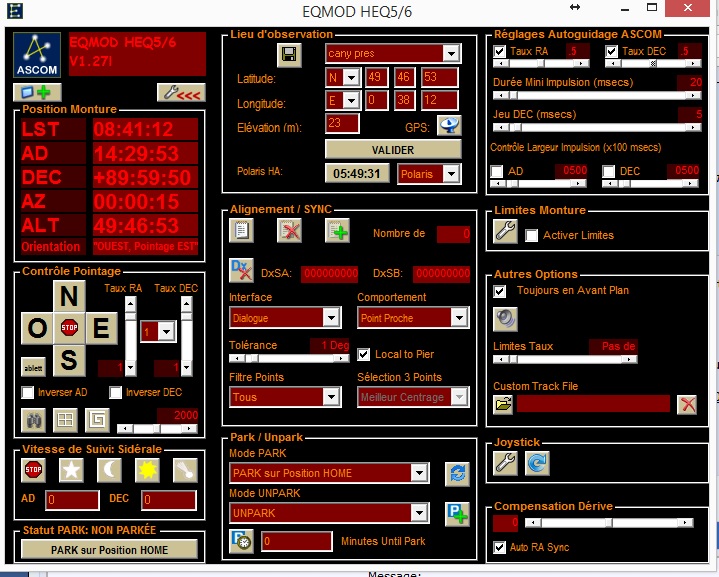Start solar tracking sun icon
The height and width of the screenshot is (577, 719).
pos(148,470)
